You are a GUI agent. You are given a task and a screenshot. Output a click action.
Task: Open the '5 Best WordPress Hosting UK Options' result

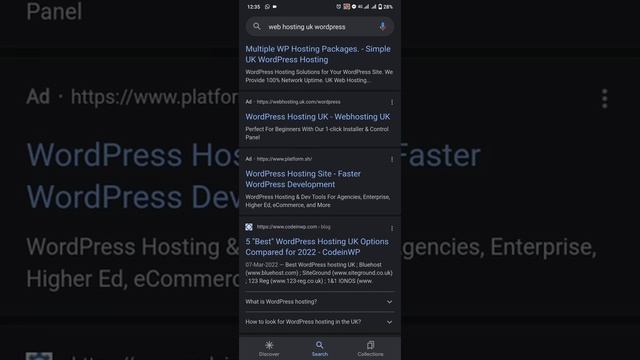[317, 247]
